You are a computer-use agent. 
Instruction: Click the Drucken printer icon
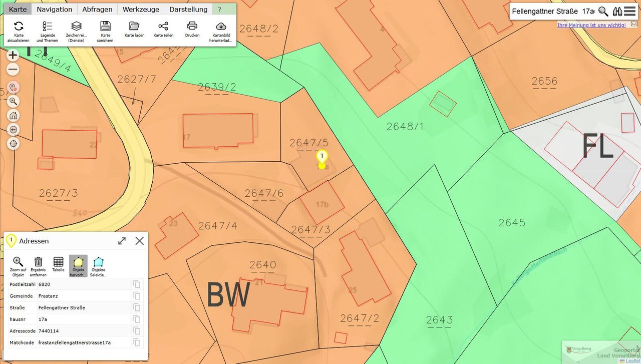point(192,27)
